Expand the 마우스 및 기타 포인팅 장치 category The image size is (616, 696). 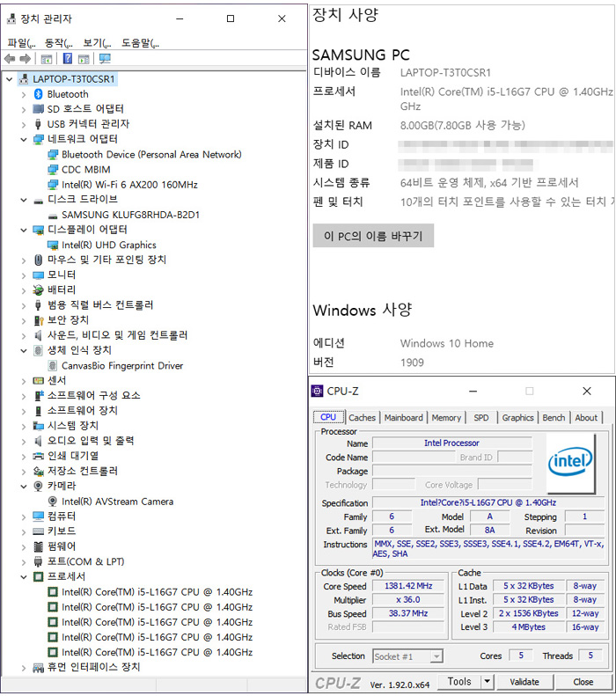click(x=24, y=260)
